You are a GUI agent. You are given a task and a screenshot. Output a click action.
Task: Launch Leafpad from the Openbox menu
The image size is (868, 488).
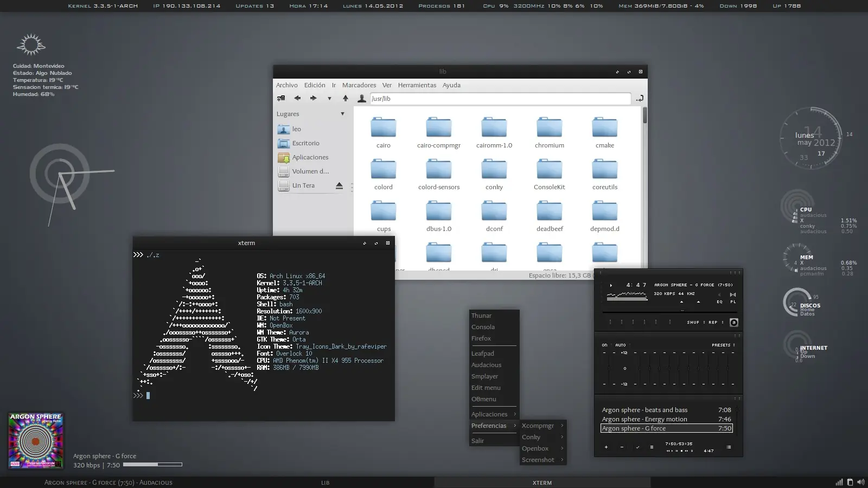click(494, 354)
